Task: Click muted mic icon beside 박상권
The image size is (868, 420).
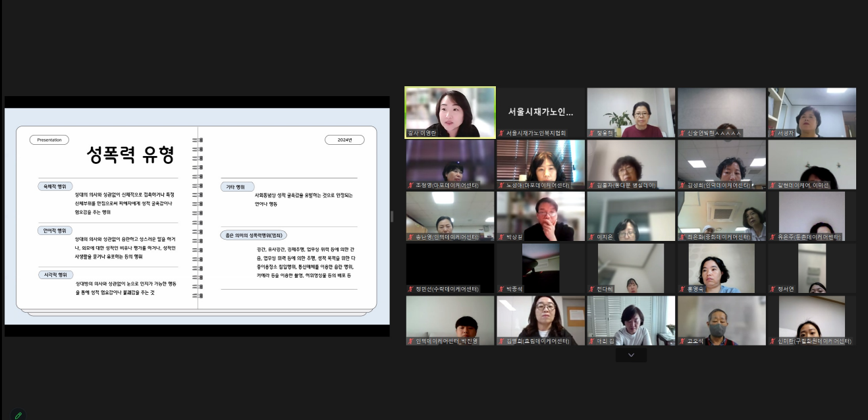Action: [x=501, y=237]
